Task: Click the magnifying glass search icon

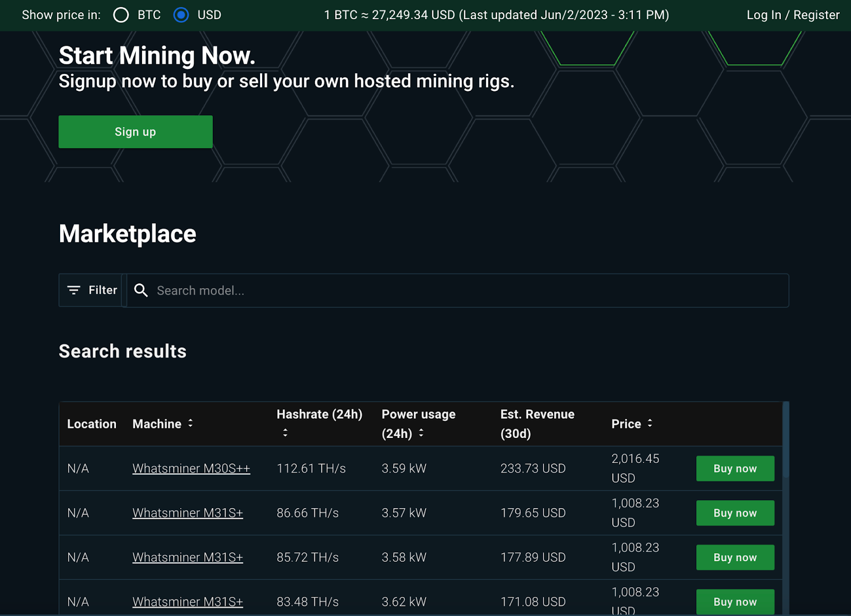Action: click(141, 290)
